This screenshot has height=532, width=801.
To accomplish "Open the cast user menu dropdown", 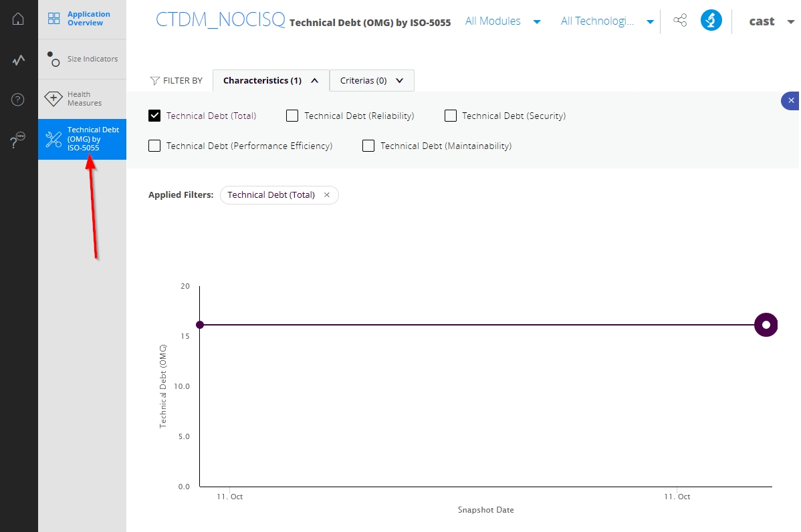I will 771,21.
